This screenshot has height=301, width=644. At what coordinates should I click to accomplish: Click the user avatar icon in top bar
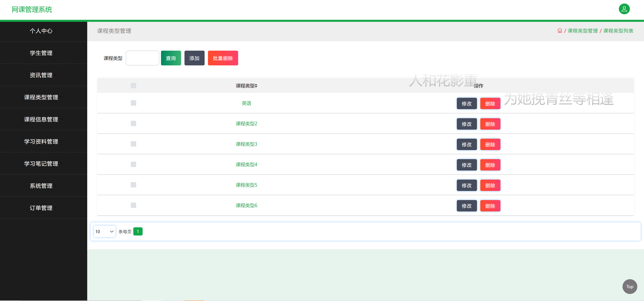click(x=624, y=9)
